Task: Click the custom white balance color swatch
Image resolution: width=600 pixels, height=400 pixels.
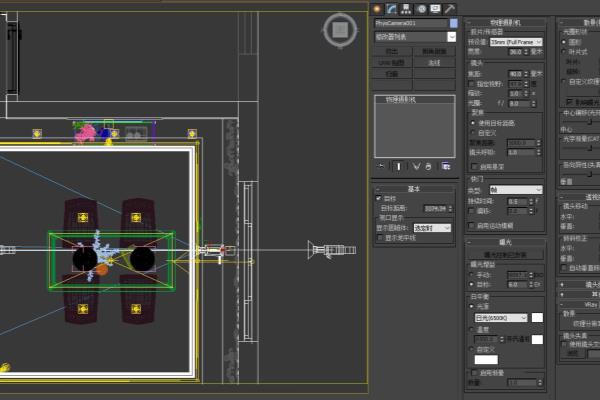Action: coord(486,359)
